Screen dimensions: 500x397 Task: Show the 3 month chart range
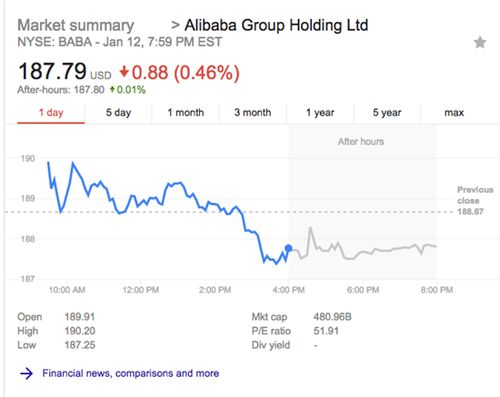point(253,113)
